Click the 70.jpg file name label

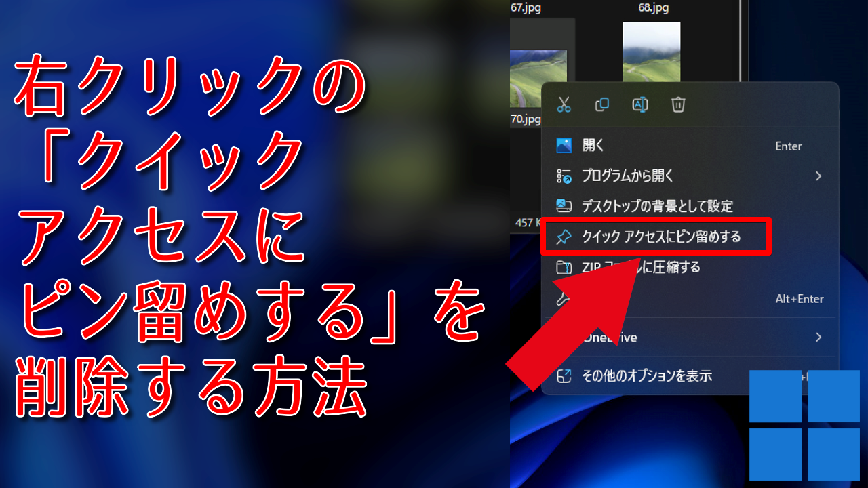[526, 120]
